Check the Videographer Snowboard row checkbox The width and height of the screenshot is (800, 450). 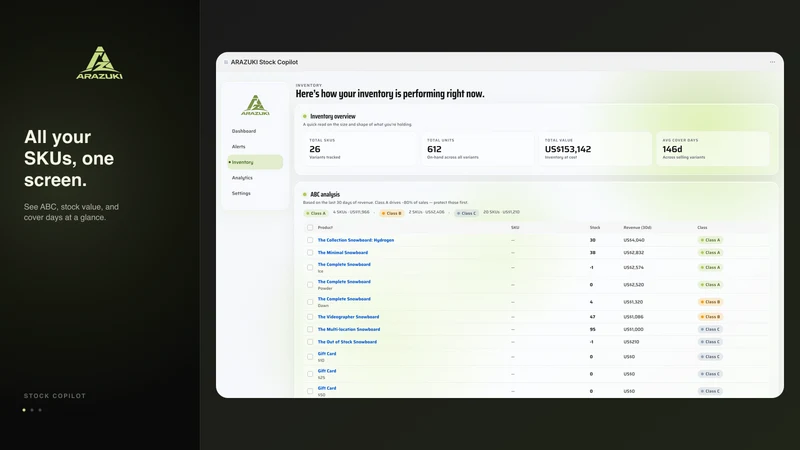[x=310, y=317]
